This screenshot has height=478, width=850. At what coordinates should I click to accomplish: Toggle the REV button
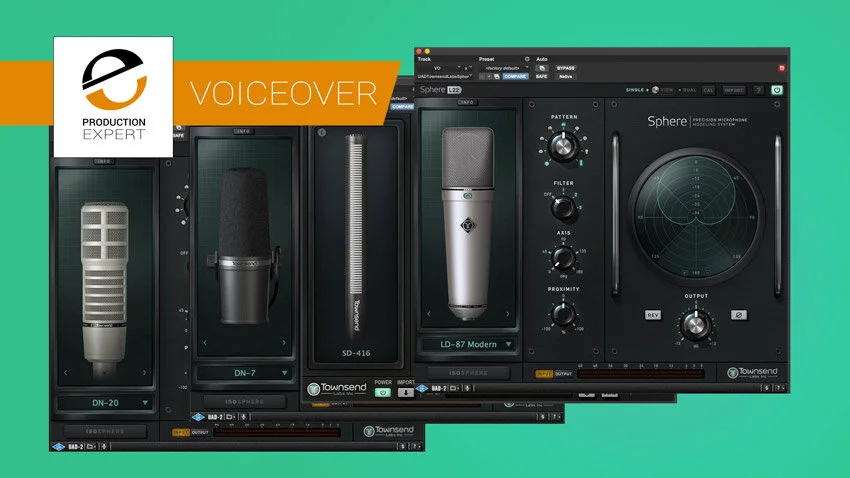click(653, 315)
